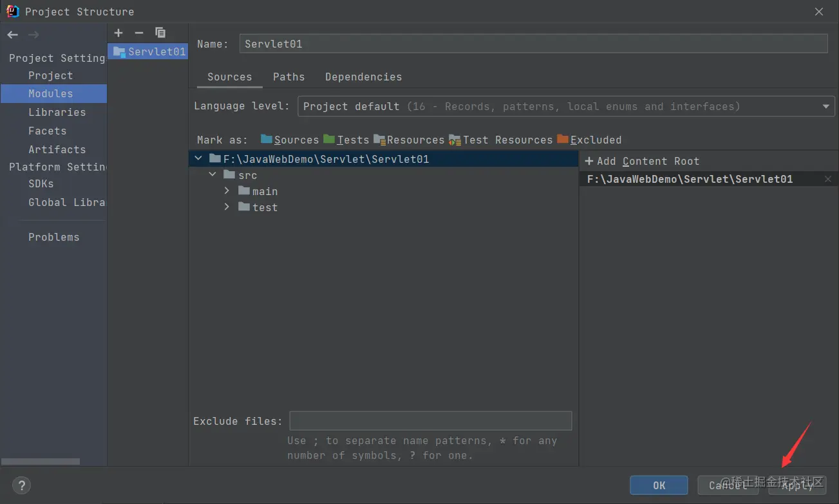839x504 pixels.
Task: Click the Exclude files input field
Action: click(x=431, y=421)
